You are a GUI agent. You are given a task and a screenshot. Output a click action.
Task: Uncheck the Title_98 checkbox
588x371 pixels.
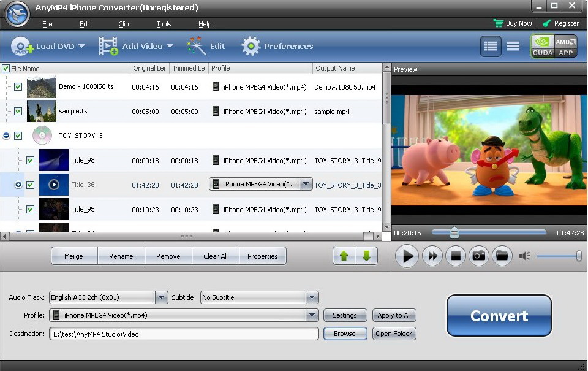(x=31, y=160)
